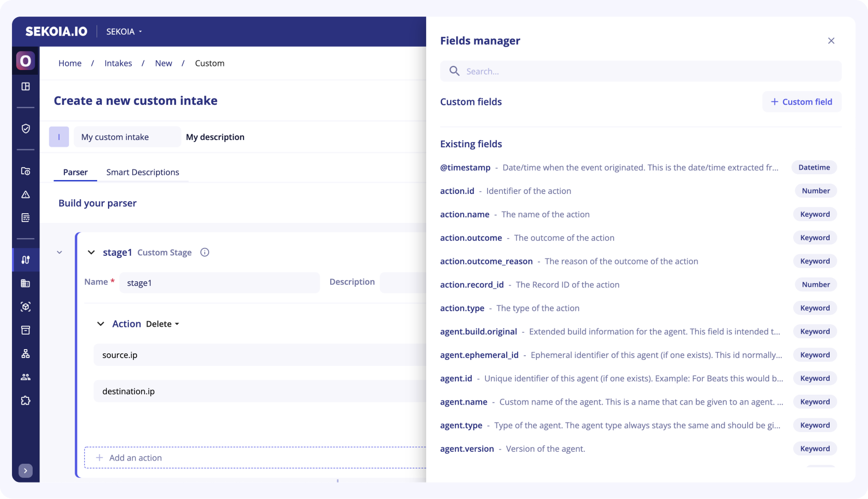Screen dimensions: 868x499
Task: Select the shield security icon in sidebar
Action: pyautogui.click(x=25, y=129)
